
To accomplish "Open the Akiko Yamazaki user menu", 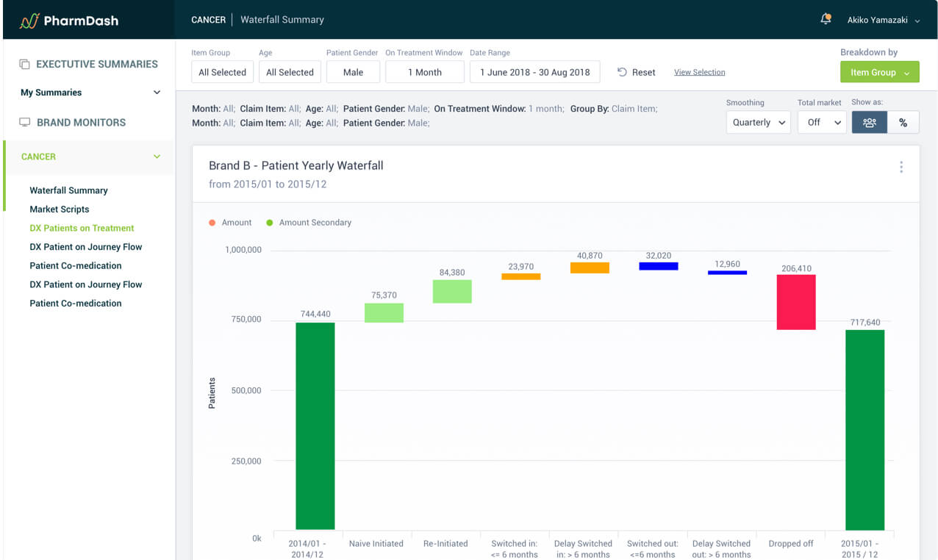I will (884, 21).
